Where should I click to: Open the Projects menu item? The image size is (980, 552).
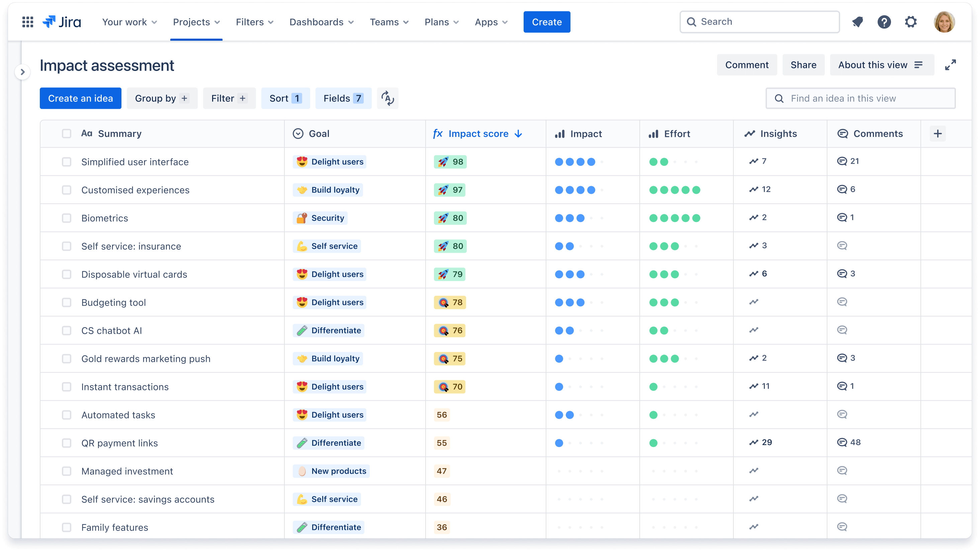pyautogui.click(x=196, y=21)
